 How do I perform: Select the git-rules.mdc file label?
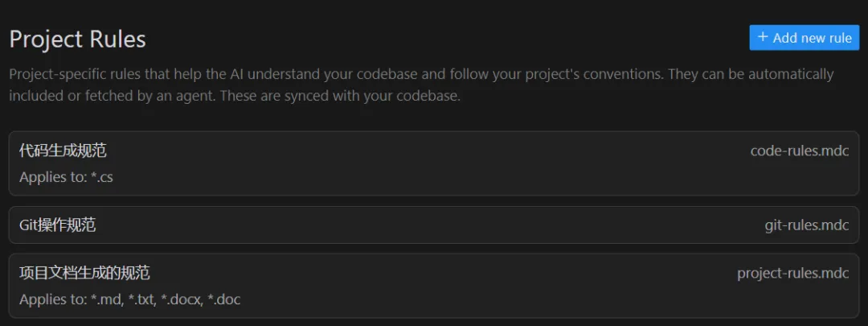pyautogui.click(x=806, y=225)
